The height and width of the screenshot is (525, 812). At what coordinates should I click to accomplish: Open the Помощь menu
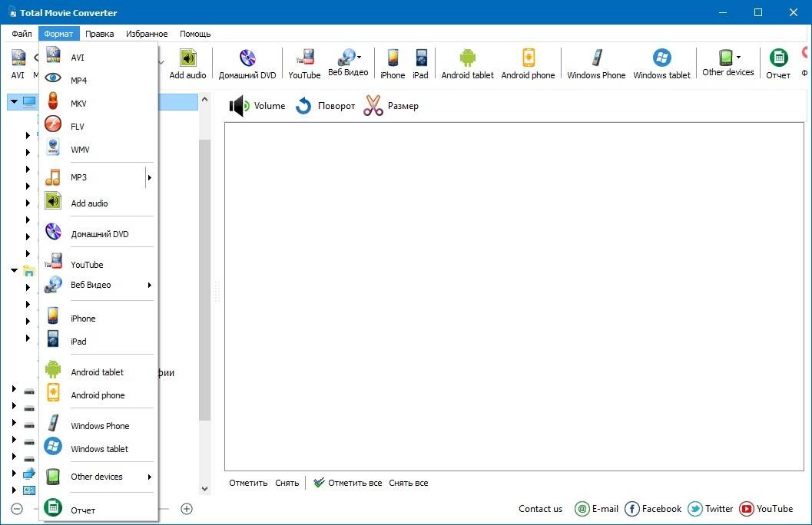[x=194, y=34]
